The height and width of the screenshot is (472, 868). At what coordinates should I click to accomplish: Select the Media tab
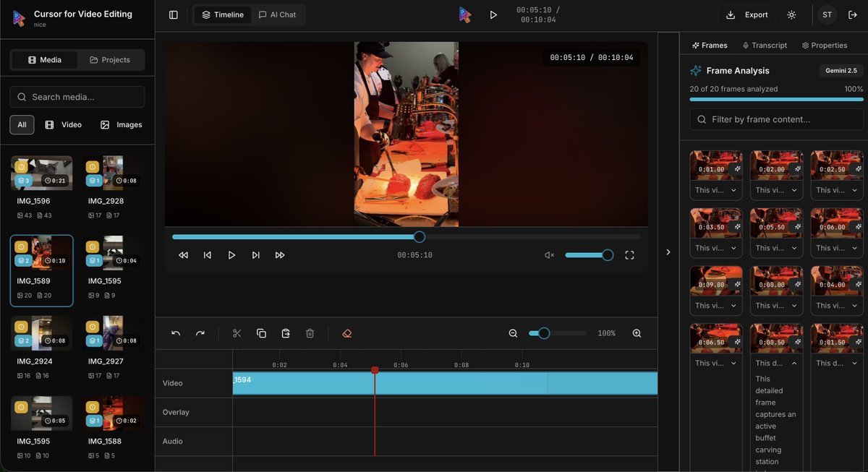click(x=44, y=60)
